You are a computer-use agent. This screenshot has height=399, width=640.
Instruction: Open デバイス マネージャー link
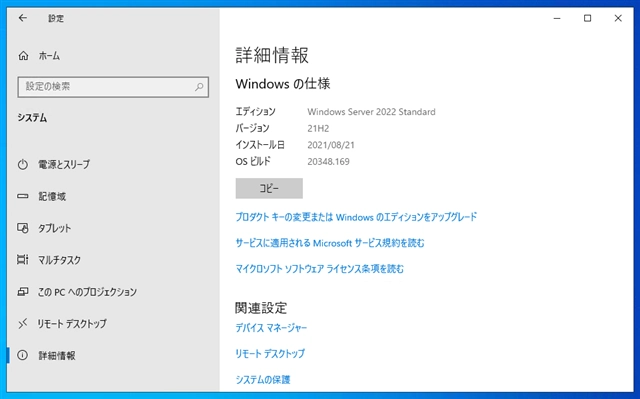(x=271, y=328)
